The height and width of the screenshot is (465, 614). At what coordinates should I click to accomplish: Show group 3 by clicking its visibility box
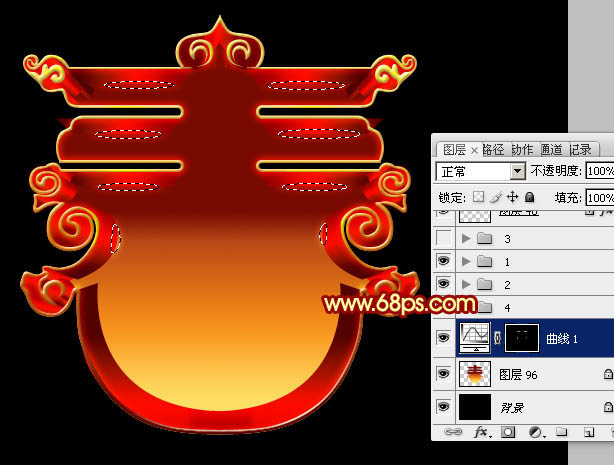coord(444,238)
